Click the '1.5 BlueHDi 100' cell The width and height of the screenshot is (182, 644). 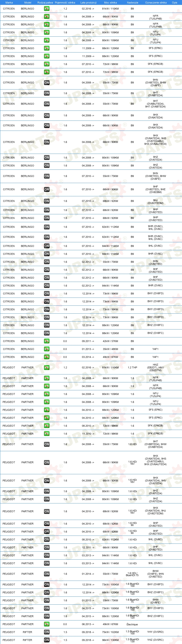coord(132,632)
